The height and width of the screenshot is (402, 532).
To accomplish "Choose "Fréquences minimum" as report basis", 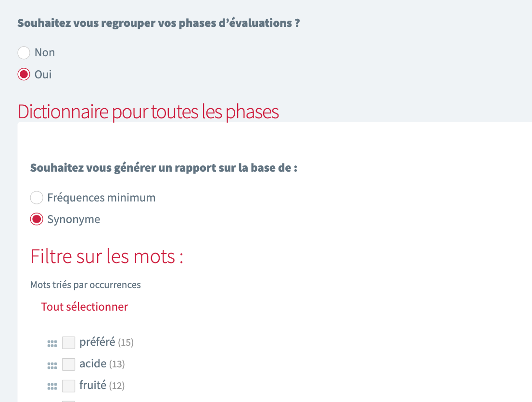I will pyautogui.click(x=37, y=198).
